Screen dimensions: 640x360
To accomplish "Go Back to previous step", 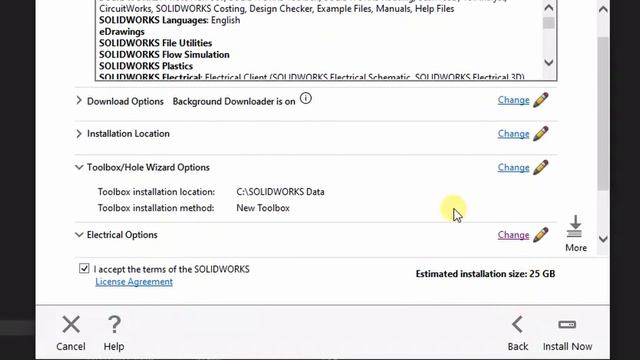I will (518, 333).
